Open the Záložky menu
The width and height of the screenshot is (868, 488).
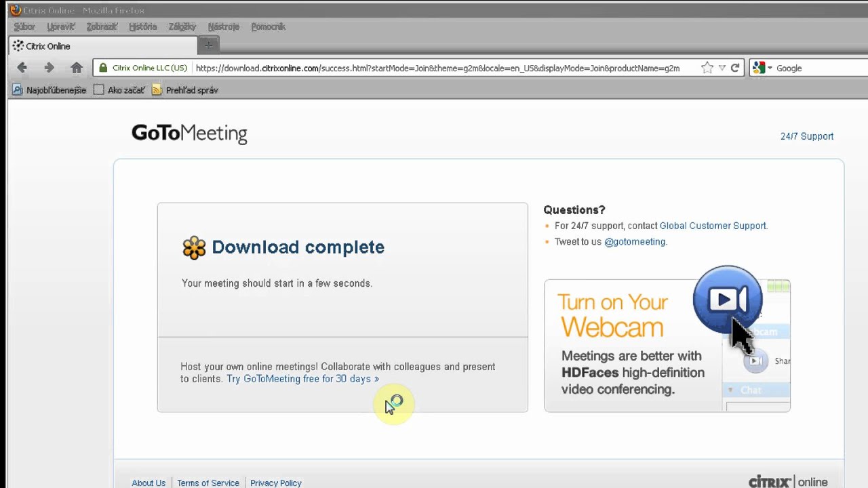tap(182, 27)
